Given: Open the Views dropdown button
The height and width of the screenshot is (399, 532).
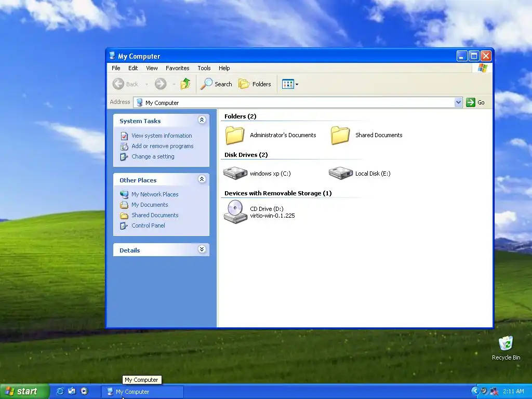Looking at the screenshot, I should pos(290,84).
